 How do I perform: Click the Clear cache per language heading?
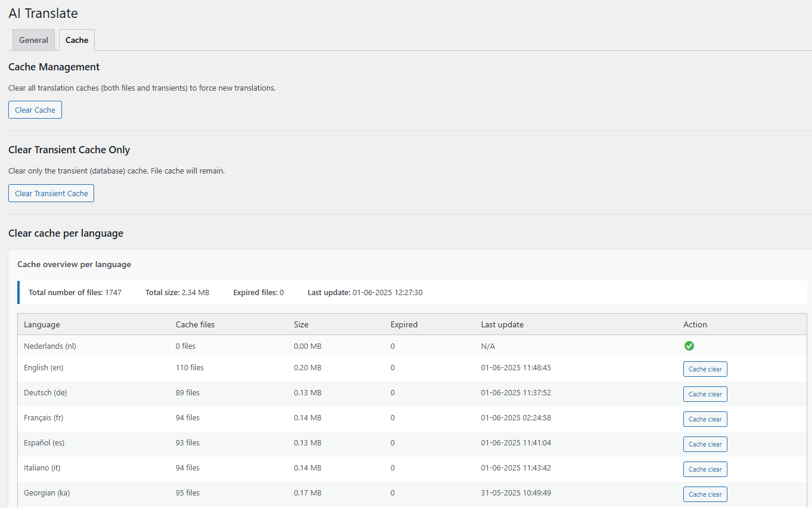click(x=66, y=233)
